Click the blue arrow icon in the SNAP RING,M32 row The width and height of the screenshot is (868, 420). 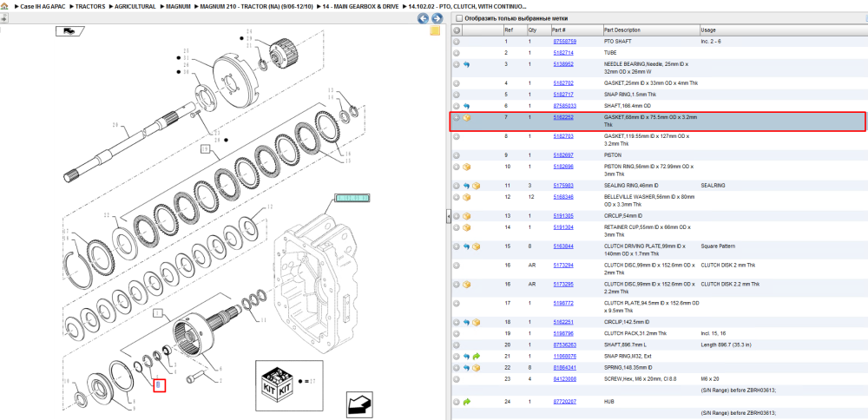point(466,357)
